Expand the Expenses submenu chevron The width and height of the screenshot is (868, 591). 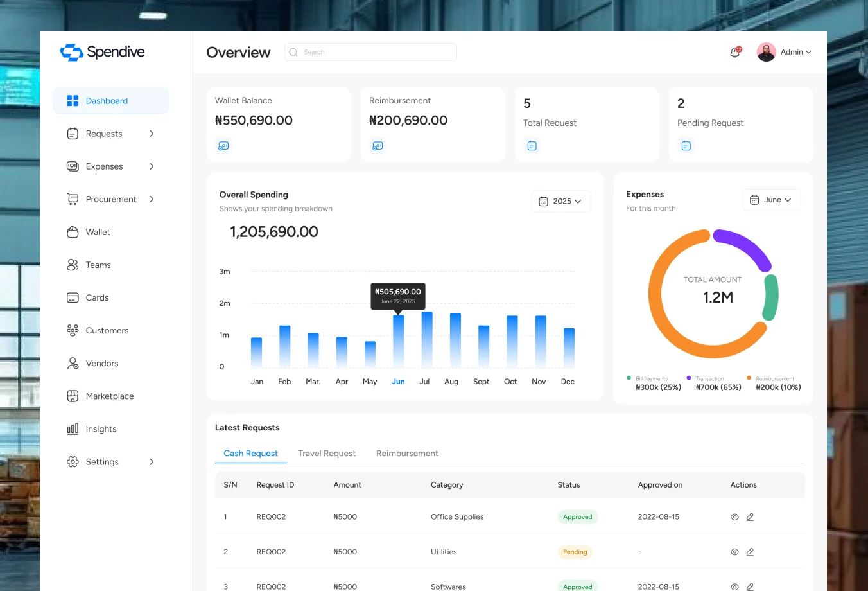click(152, 166)
